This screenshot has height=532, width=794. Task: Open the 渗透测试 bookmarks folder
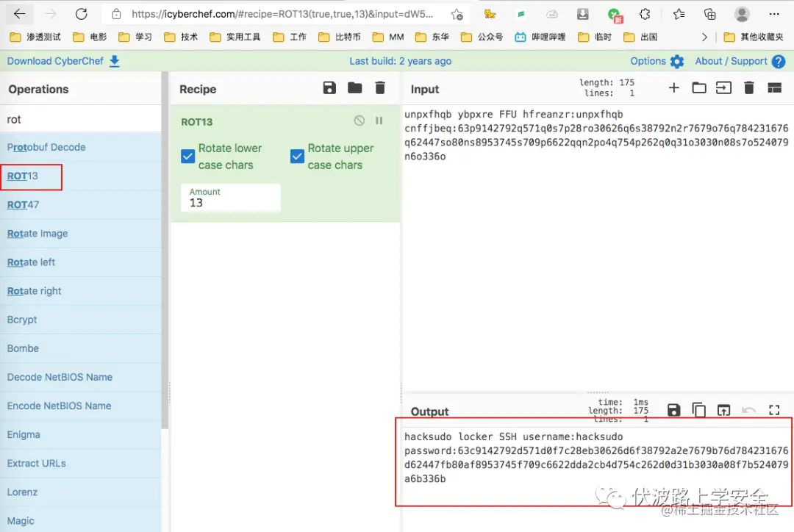35,37
